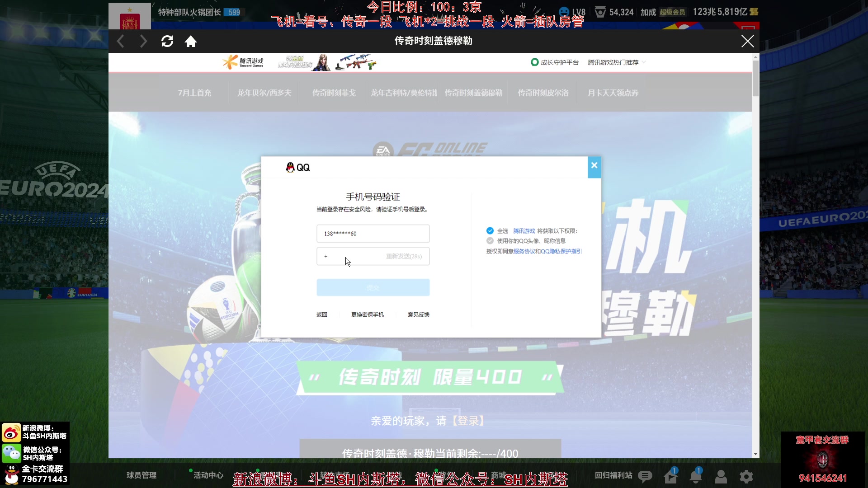Click the 599 badge beside team name

coord(234,12)
